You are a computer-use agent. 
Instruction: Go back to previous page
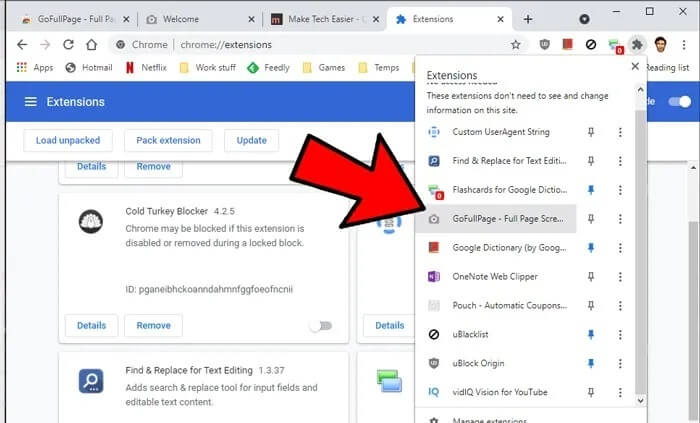click(x=22, y=45)
